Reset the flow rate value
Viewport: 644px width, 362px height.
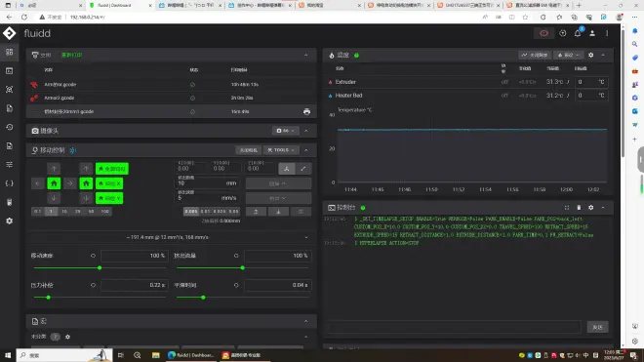(x=236, y=256)
